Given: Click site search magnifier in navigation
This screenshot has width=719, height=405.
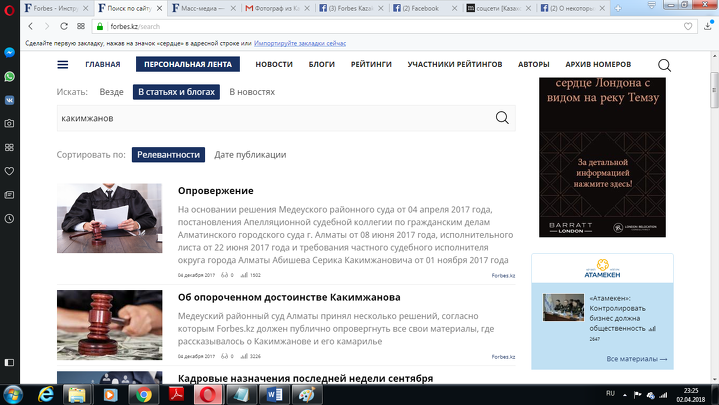Looking at the screenshot, I should [x=664, y=65].
